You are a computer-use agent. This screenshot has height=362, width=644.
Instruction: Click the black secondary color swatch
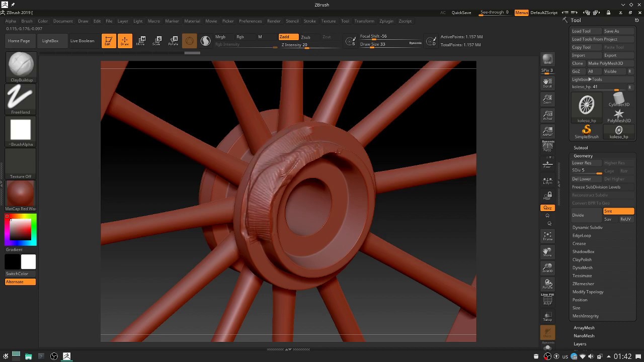pyautogui.click(x=13, y=261)
